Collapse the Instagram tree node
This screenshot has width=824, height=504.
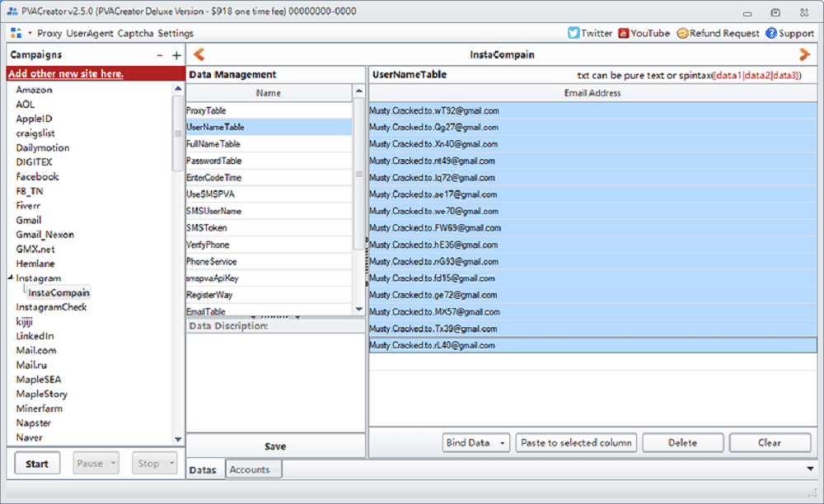tap(11, 278)
